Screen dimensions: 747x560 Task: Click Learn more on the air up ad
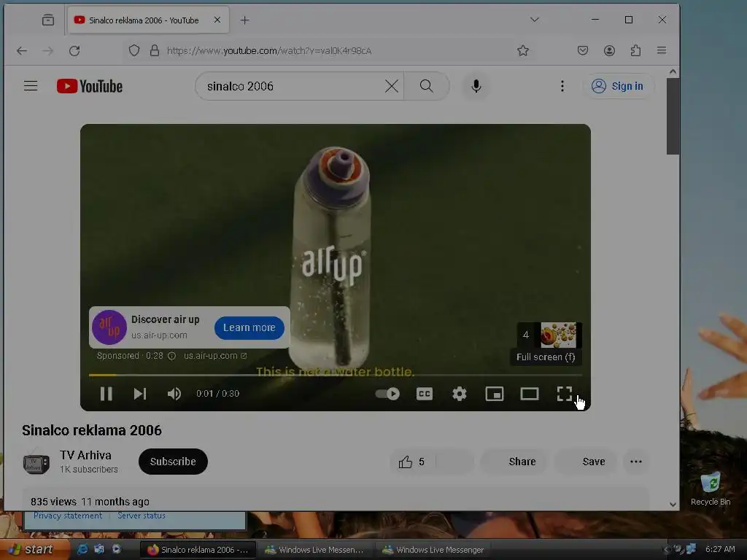(x=249, y=327)
